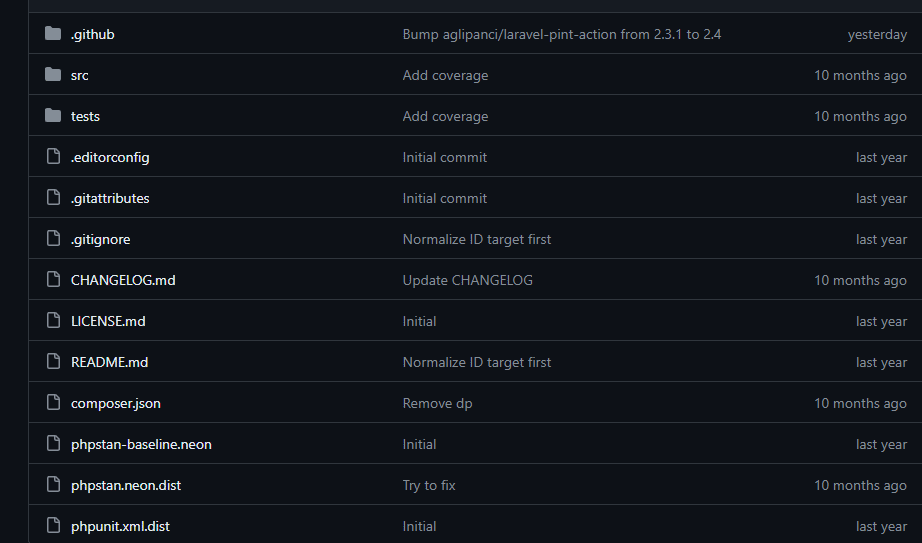This screenshot has width=922, height=543.
Task: Click the file icon beside composer.json
Action: pyautogui.click(x=53, y=403)
